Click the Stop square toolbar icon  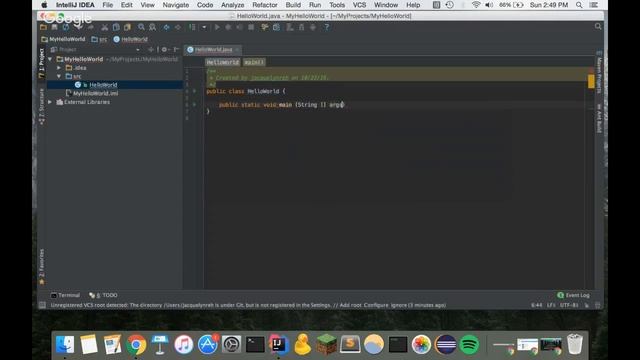pos(251,27)
